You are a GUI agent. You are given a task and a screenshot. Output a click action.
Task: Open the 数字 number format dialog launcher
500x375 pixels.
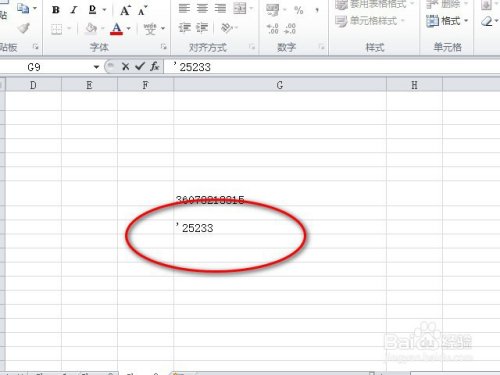point(321,47)
